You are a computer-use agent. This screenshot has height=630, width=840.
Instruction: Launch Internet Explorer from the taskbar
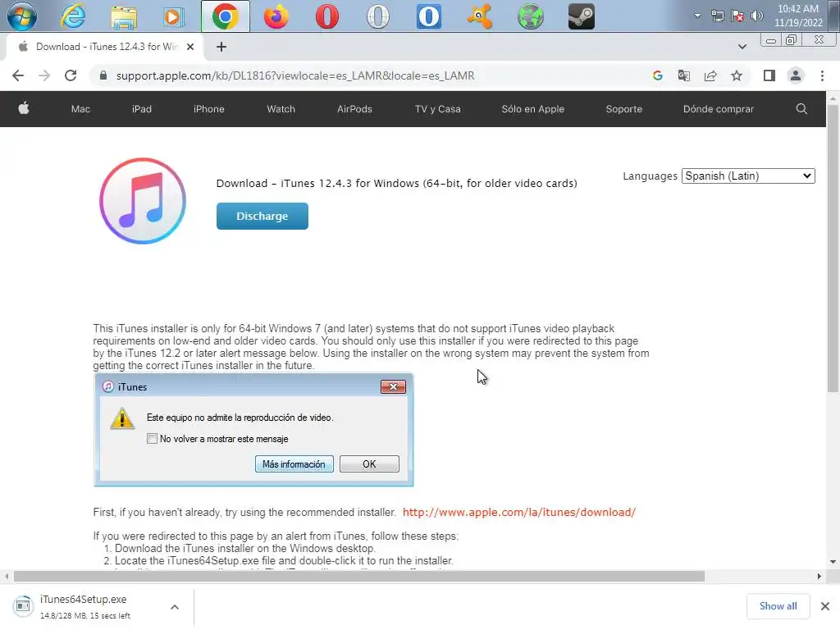(73, 16)
